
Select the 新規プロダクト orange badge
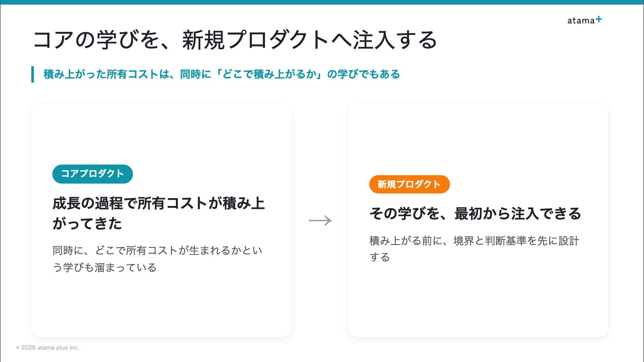tap(409, 184)
